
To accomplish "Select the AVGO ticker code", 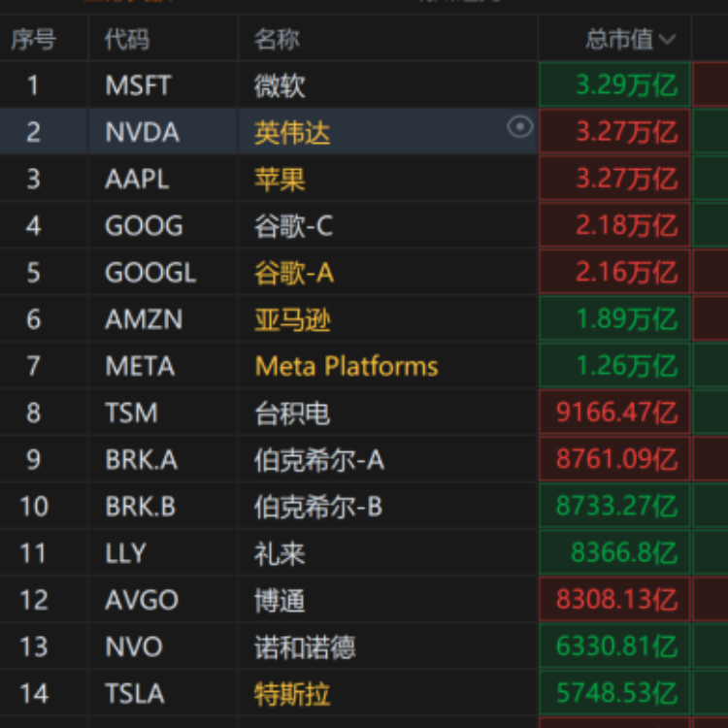I will [142, 600].
